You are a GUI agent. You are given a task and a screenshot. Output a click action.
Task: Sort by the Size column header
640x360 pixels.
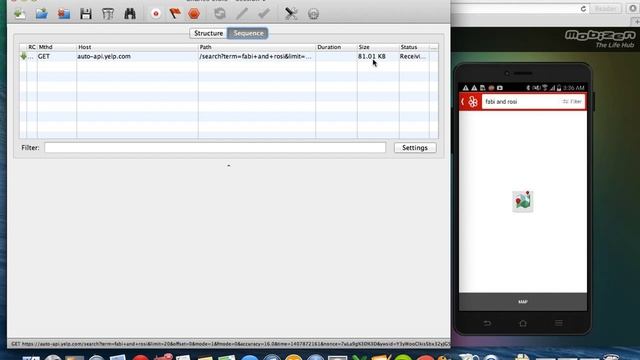378,47
